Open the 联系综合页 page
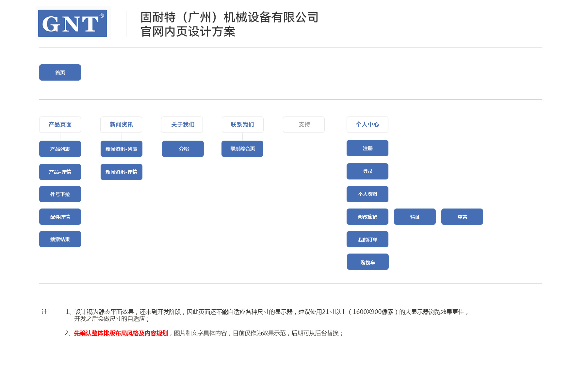Screen dimensions: 588x372 click(242, 149)
